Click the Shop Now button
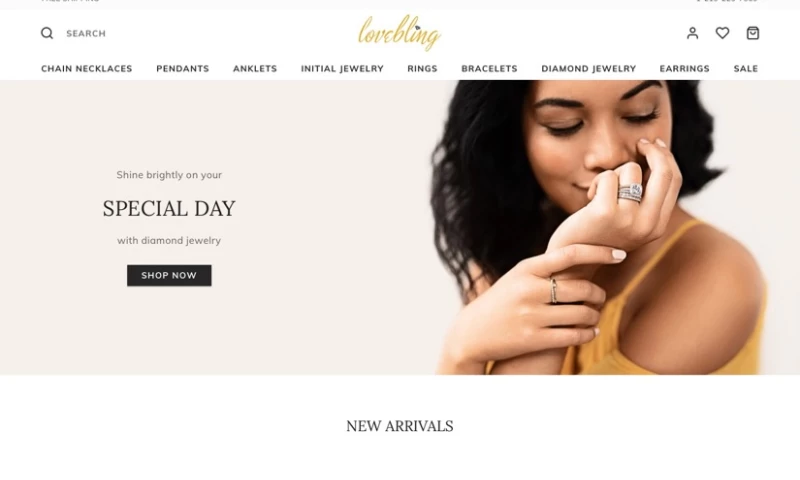 pyautogui.click(x=169, y=275)
